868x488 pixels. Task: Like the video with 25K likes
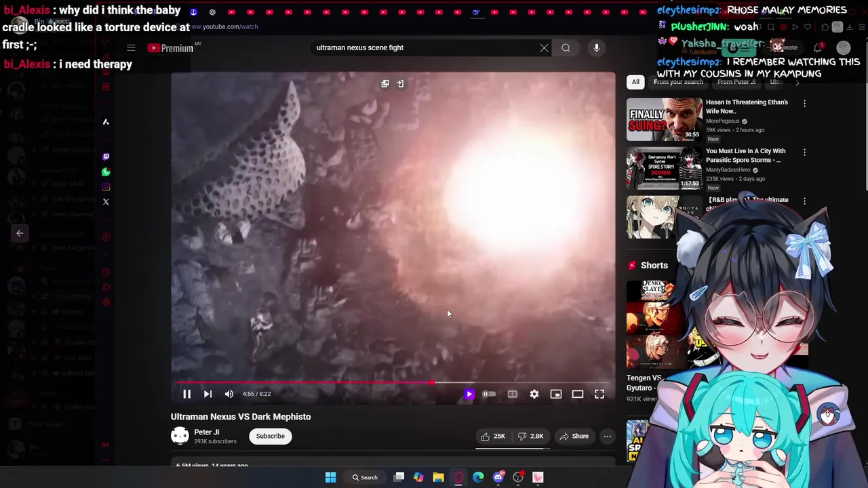(493, 436)
